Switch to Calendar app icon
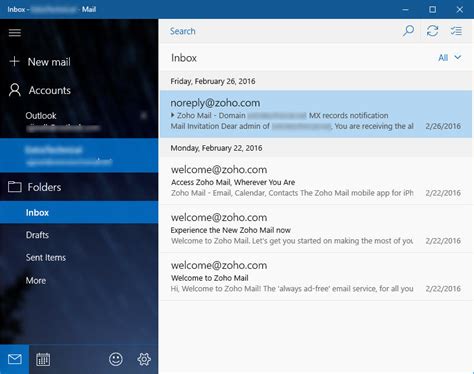This screenshot has height=374, width=474. [43, 359]
